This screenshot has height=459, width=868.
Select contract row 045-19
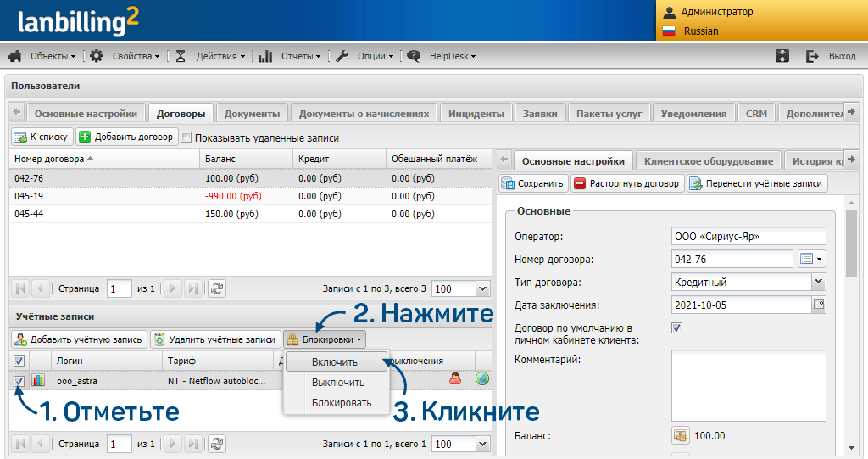tap(250, 196)
